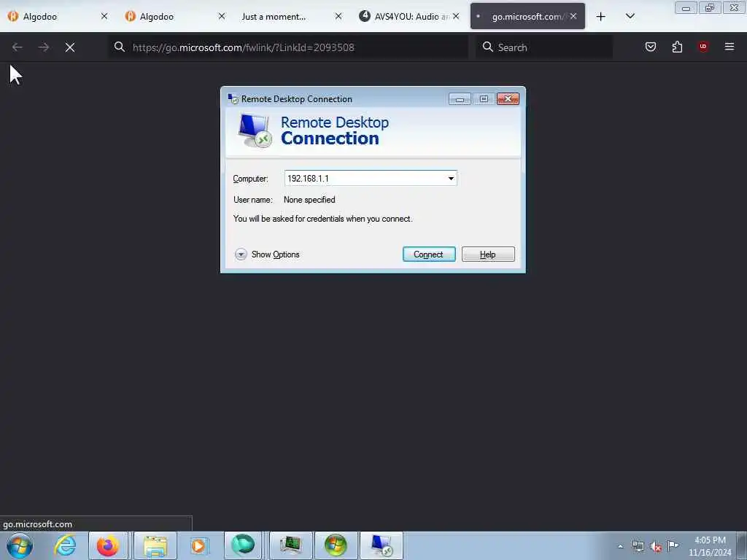747x560 pixels.
Task: Open the Computer address dropdown arrow
Action: coord(451,179)
